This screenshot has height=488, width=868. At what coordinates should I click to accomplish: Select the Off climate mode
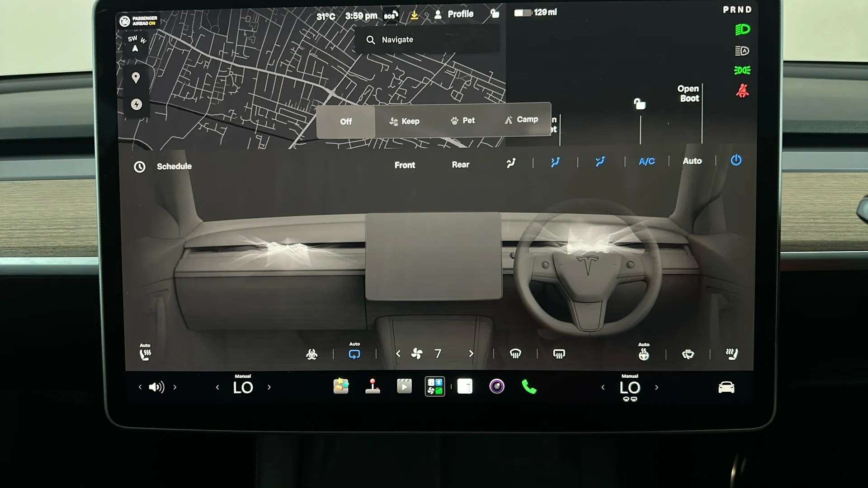click(346, 122)
